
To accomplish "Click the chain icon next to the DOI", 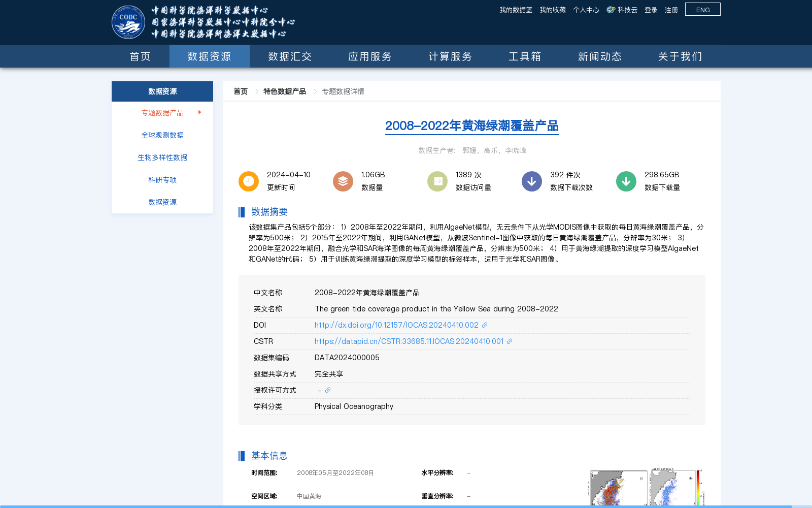I will point(484,325).
